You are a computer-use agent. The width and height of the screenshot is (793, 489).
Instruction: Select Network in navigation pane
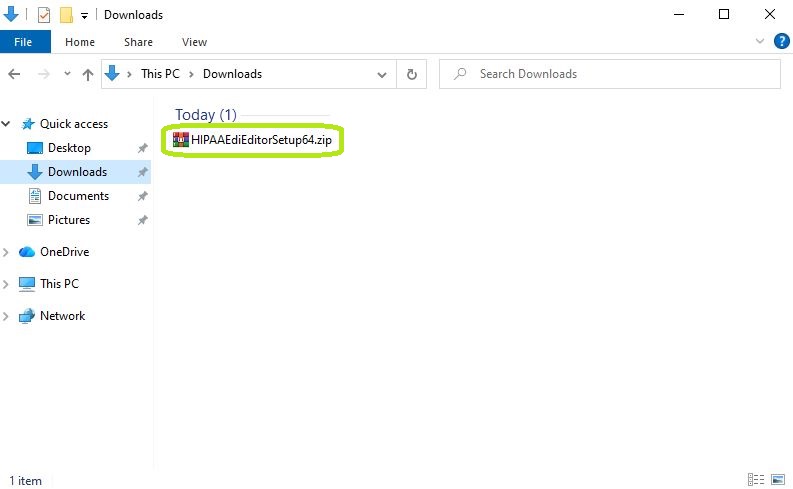(x=62, y=316)
